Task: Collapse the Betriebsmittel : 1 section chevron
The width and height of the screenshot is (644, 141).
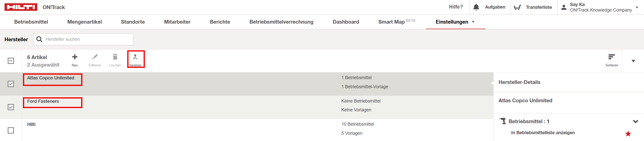Action: pyautogui.click(x=635, y=121)
